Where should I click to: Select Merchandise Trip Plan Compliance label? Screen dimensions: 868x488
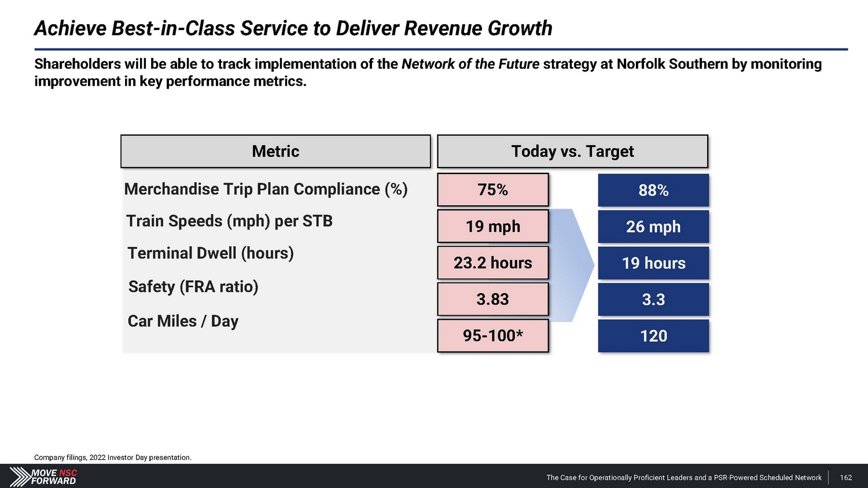pos(266,189)
